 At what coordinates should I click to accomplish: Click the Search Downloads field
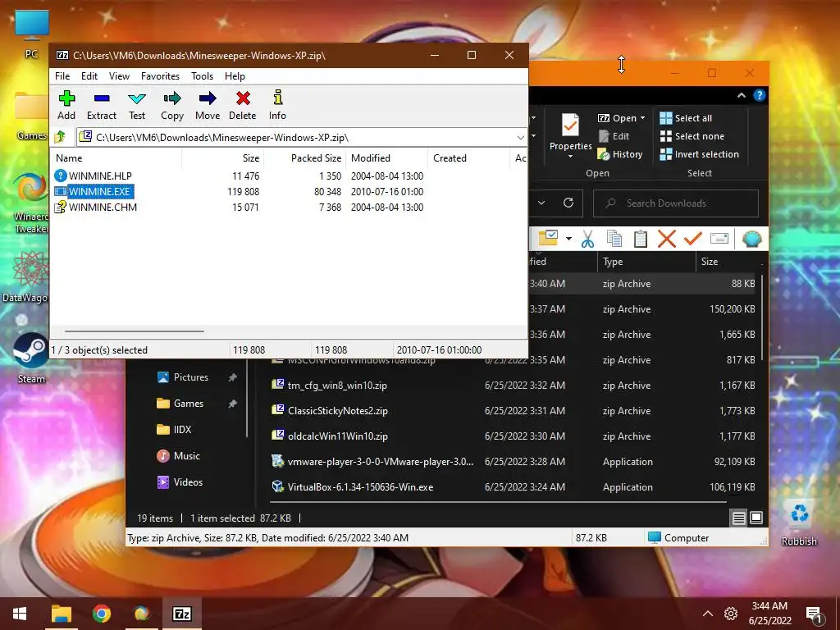[676, 203]
